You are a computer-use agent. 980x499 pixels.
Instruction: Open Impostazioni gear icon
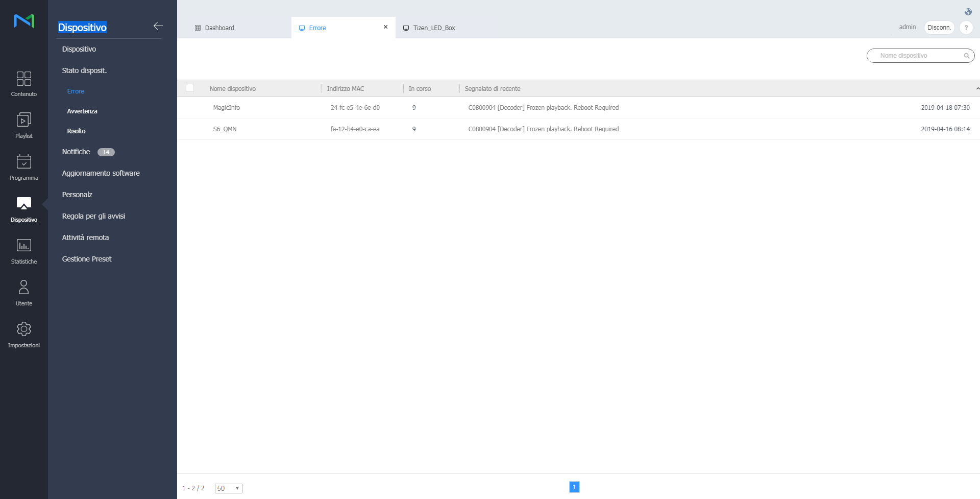click(23, 329)
